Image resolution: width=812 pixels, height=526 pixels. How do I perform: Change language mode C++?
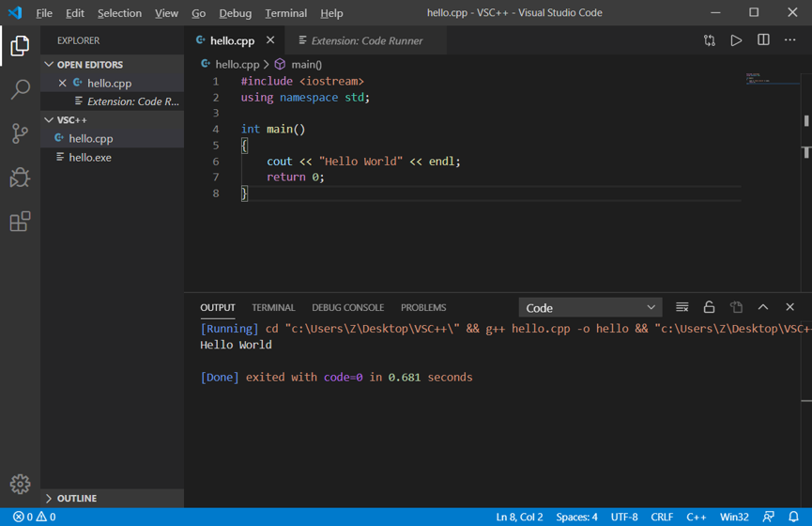click(696, 517)
